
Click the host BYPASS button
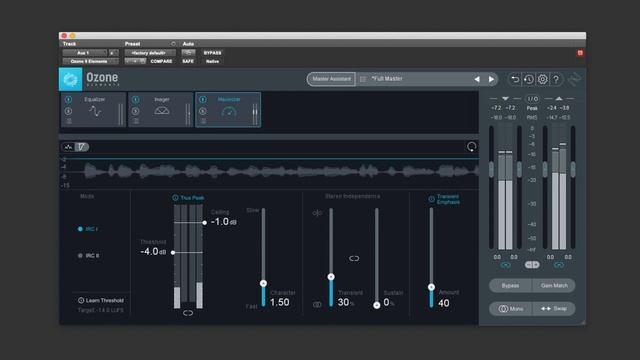[212, 53]
